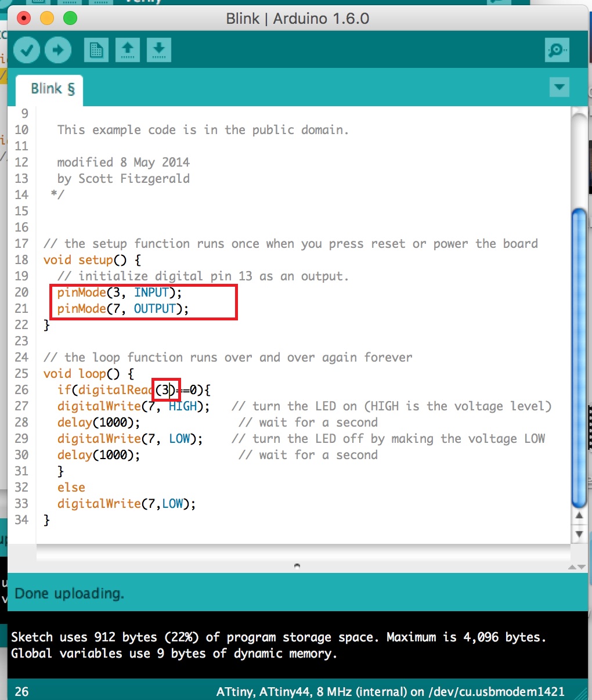Click the first delay(1000) statement

click(99, 423)
